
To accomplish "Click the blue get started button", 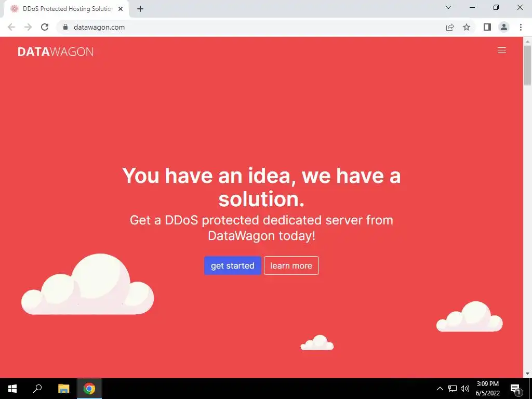I will pyautogui.click(x=232, y=265).
